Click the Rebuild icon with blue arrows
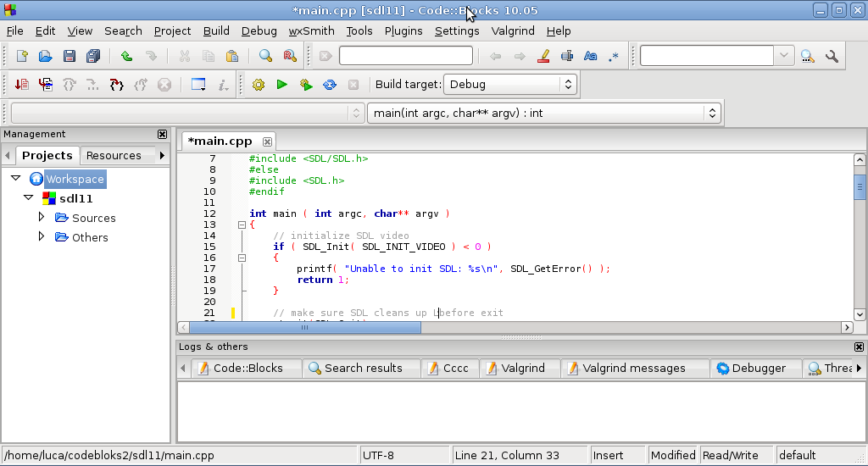 [x=330, y=85]
